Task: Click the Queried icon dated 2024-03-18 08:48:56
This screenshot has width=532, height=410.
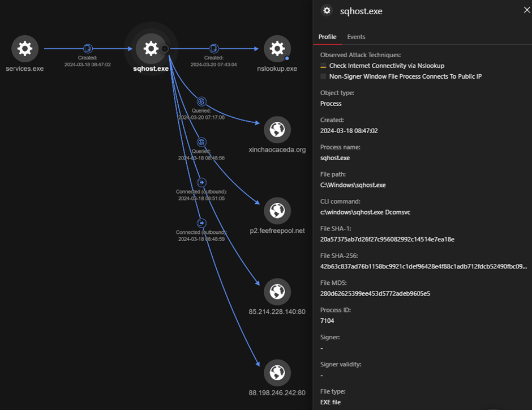Action: click(x=201, y=142)
